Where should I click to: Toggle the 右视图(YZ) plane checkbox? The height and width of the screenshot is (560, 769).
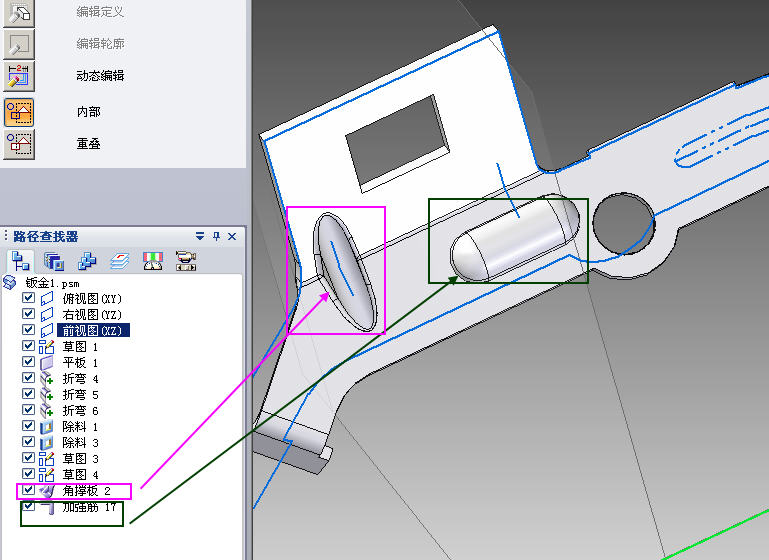point(28,313)
